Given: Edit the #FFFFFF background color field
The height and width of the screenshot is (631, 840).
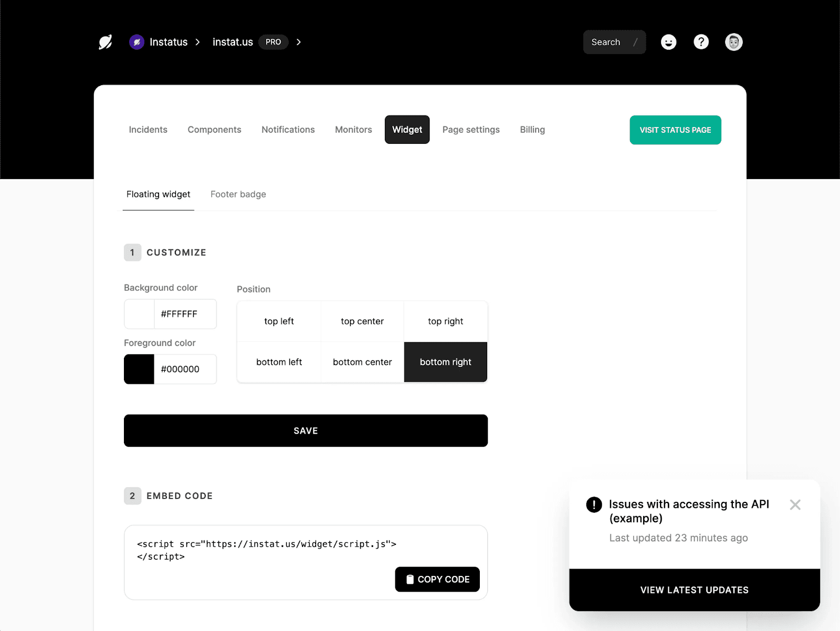Looking at the screenshot, I should pyautogui.click(x=185, y=314).
